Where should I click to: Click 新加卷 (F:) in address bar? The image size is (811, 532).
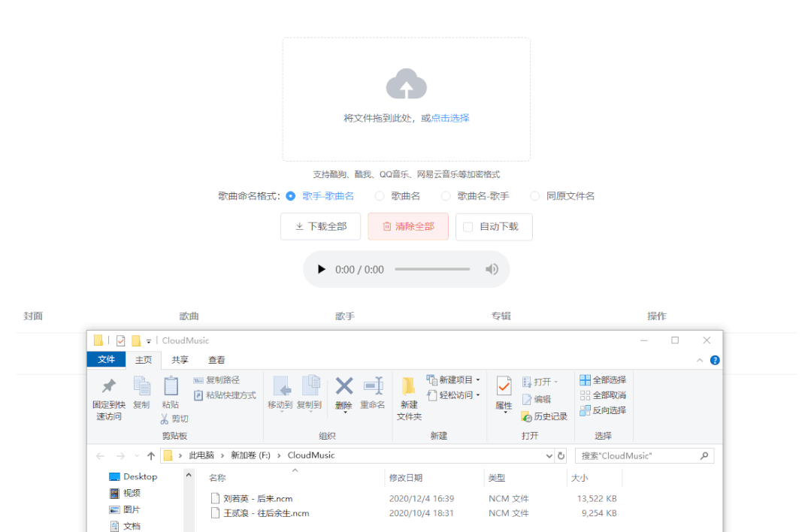click(x=250, y=455)
